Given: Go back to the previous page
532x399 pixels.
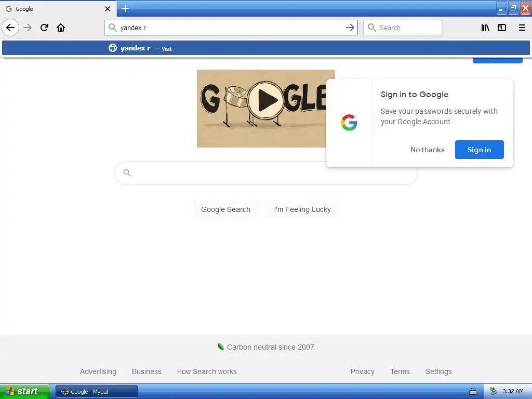Looking at the screenshot, I should coord(10,28).
